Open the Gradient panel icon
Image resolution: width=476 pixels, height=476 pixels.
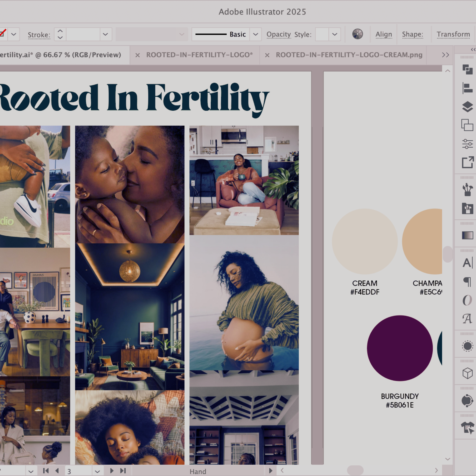tap(467, 235)
